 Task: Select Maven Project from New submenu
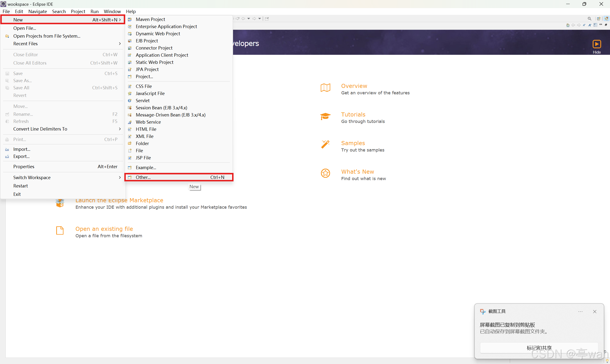click(x=179, y=19)
